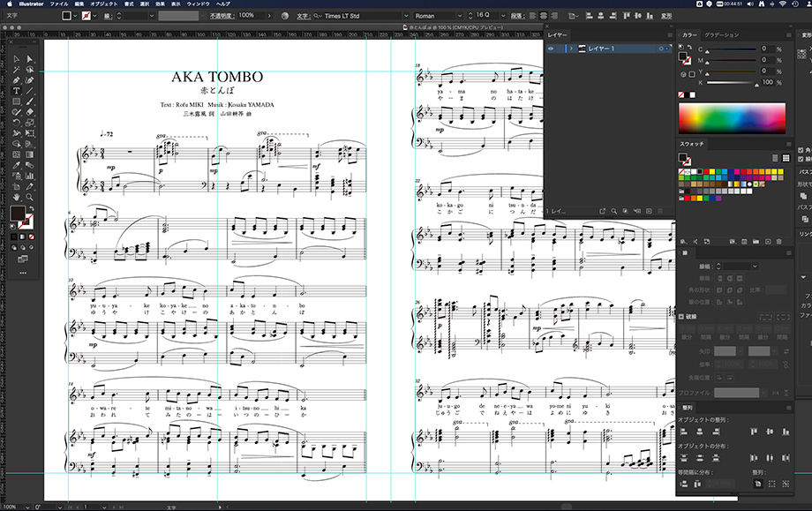Select the Paintbrush tool
This screenshot has height=511, width=812.
pyautogui.click(x=29, y=101)
